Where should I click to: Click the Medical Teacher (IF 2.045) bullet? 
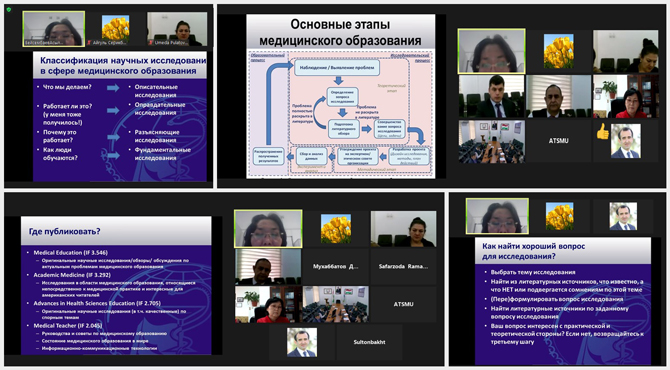click(x=68, y=326)
